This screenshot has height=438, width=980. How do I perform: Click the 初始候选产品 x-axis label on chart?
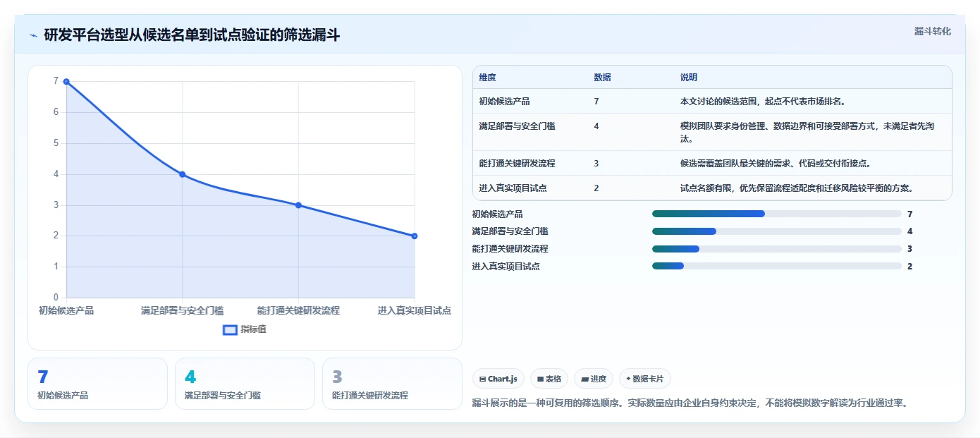click(x=66, y=310)
